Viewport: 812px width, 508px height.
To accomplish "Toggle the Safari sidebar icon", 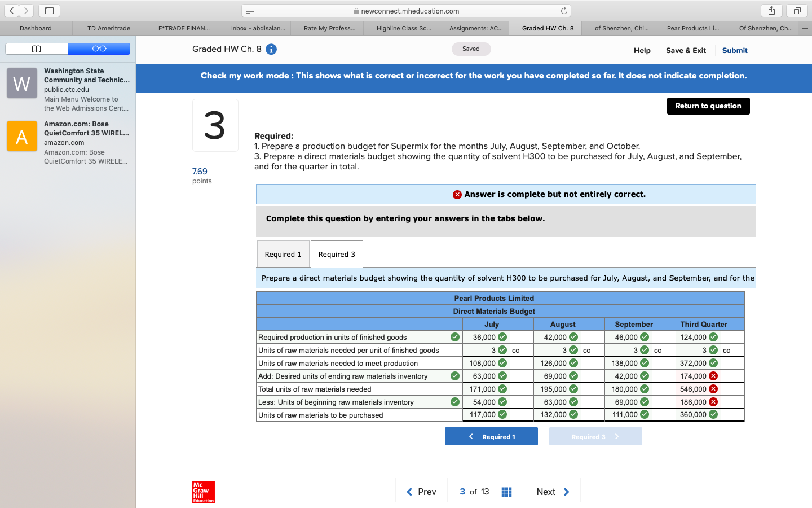I will tap(48, 10).
